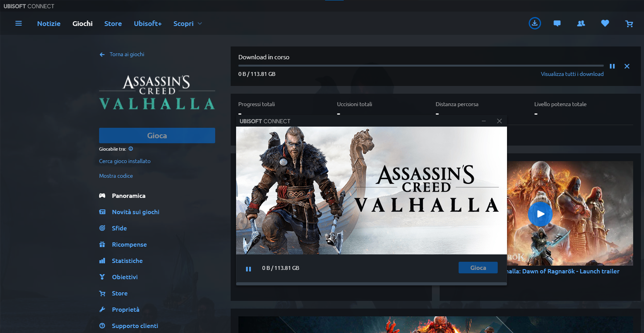Click the Novità sui giochi news icon
The height and width of the screenshot is (333, 644).
[102, 212]
